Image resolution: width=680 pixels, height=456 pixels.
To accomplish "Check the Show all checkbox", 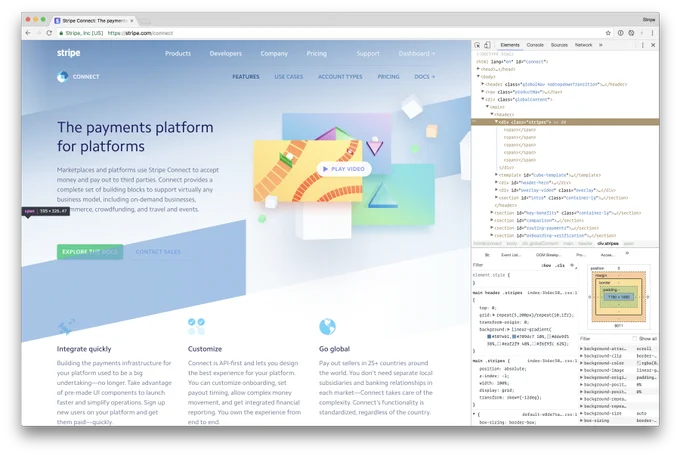I will point(634,338).
